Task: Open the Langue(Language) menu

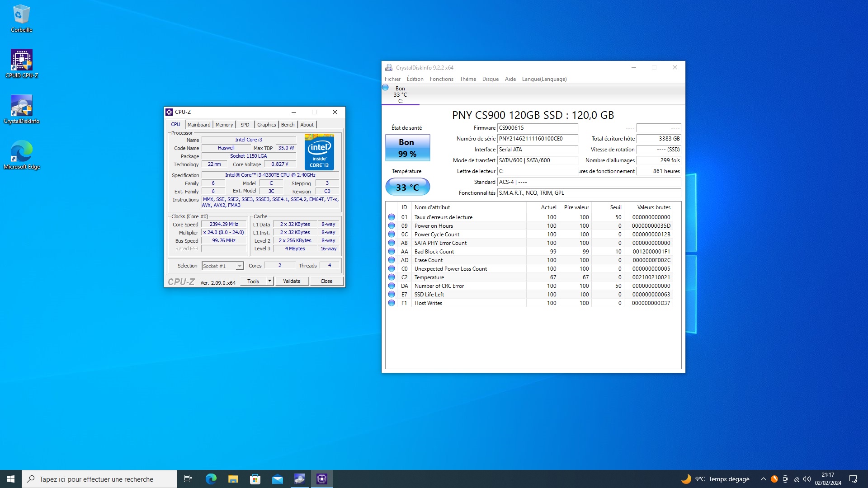Action: point(544,79)
